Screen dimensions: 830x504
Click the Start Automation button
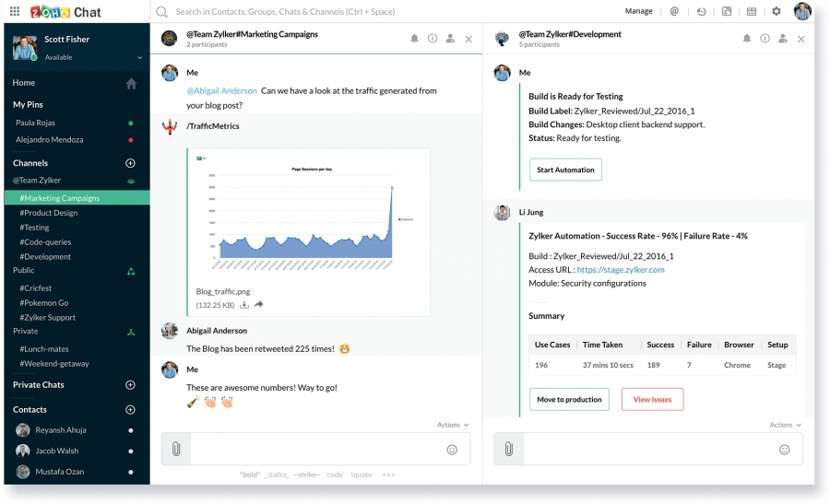[565, 170]
